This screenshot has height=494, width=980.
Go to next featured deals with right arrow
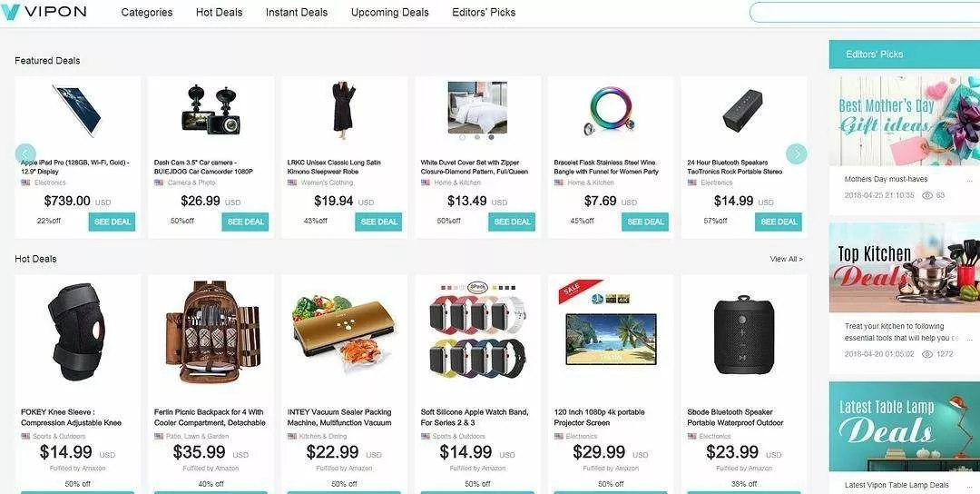(x=797, y=153)
